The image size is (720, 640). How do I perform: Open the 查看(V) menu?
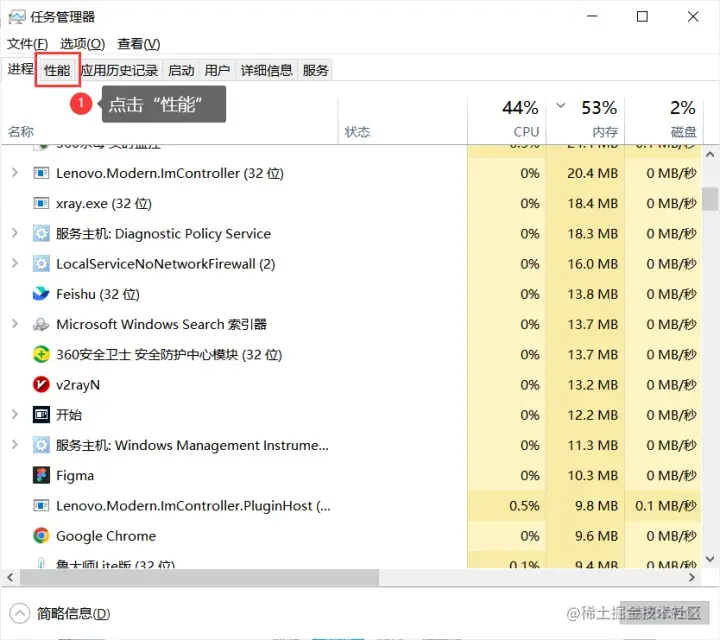(x=139, y=44)
